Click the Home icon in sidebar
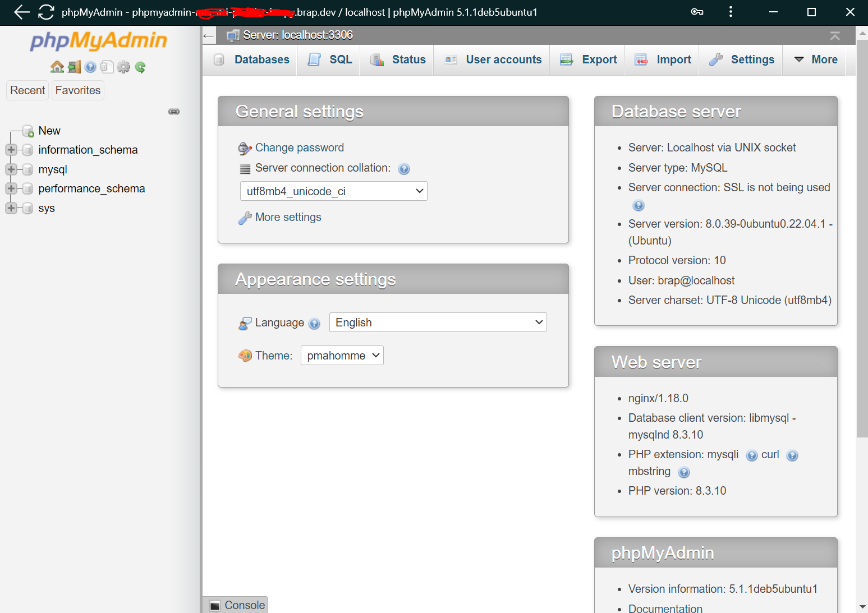868x613 pixels. 57,67
